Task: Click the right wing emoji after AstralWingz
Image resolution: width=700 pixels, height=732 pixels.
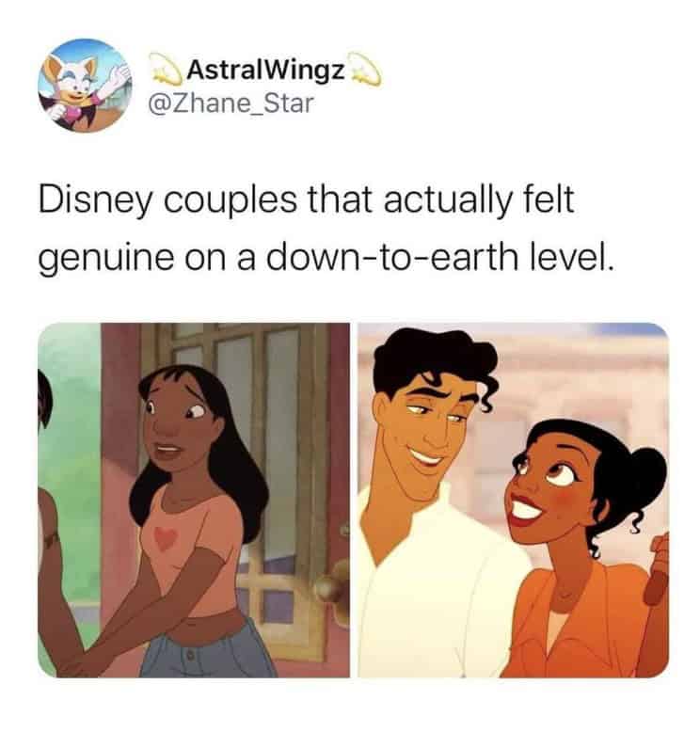Action: click(364, 71)
